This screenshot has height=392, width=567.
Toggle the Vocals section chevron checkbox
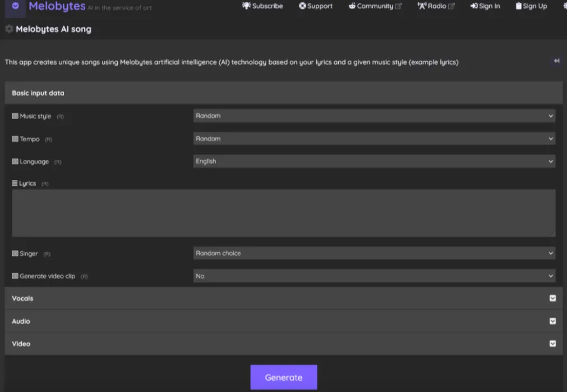(552, 298)
